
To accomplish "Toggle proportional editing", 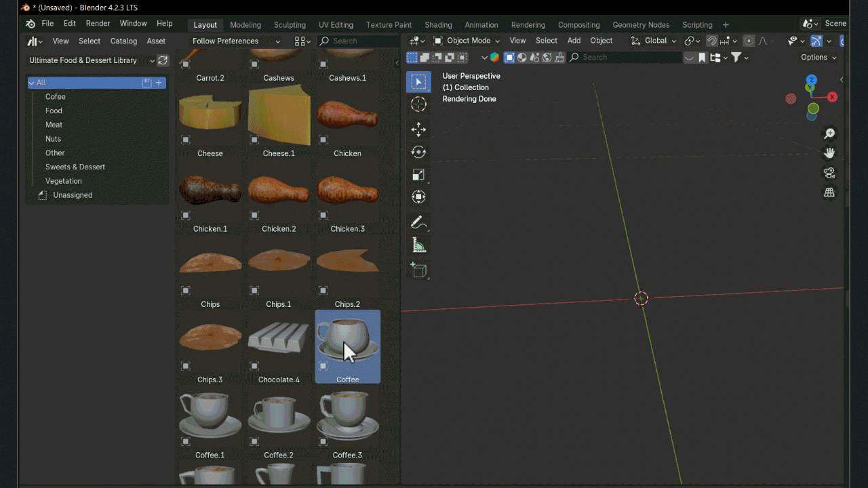I will pos(749,41).
